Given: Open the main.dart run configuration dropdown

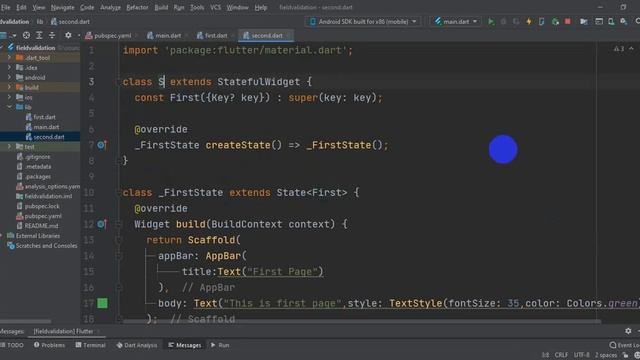Looking at the screenshot, I should click(x=456, y=21).
